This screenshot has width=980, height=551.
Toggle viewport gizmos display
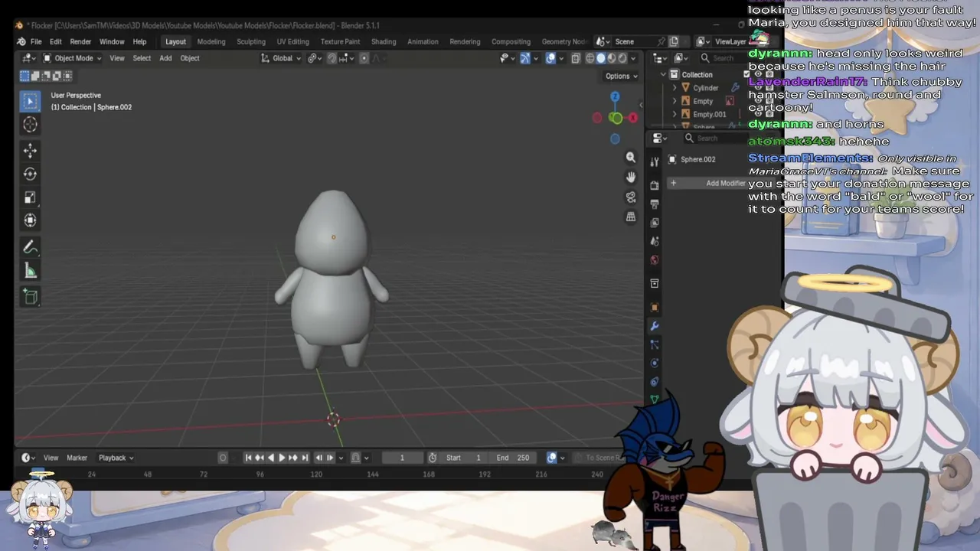point(525,58)
